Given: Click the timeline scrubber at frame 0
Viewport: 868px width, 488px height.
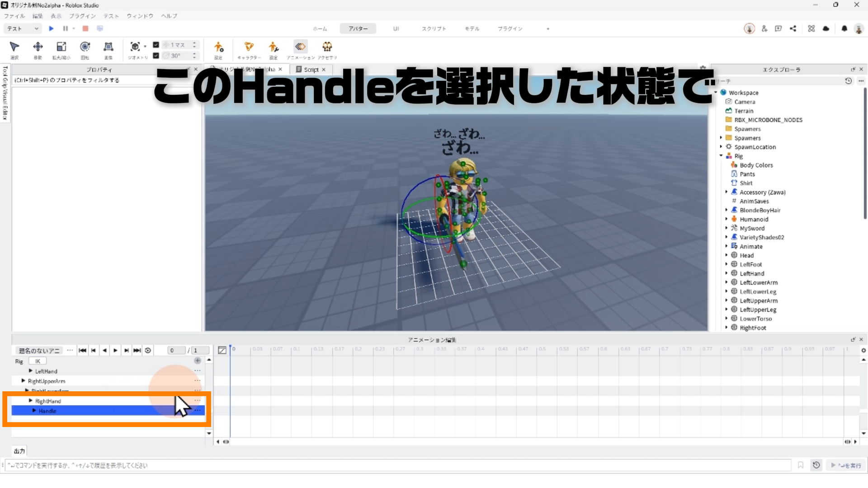Looking at the screenshot, I should [230, 348].
